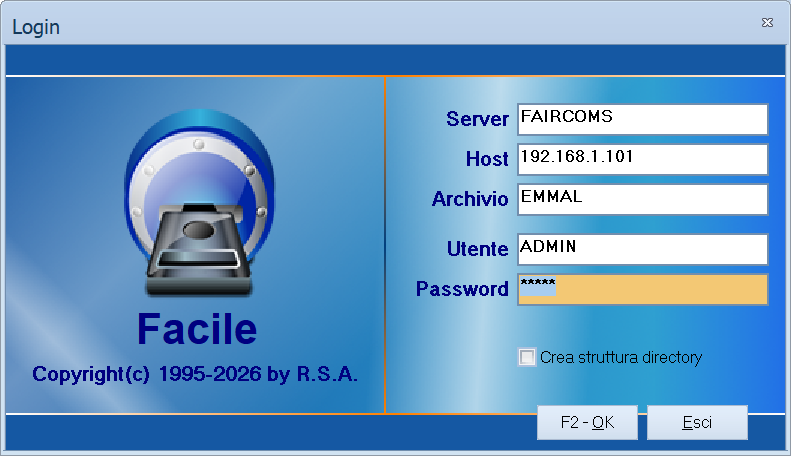Exit using the Esci button
The image size is (791, 456).
(697, 422)
